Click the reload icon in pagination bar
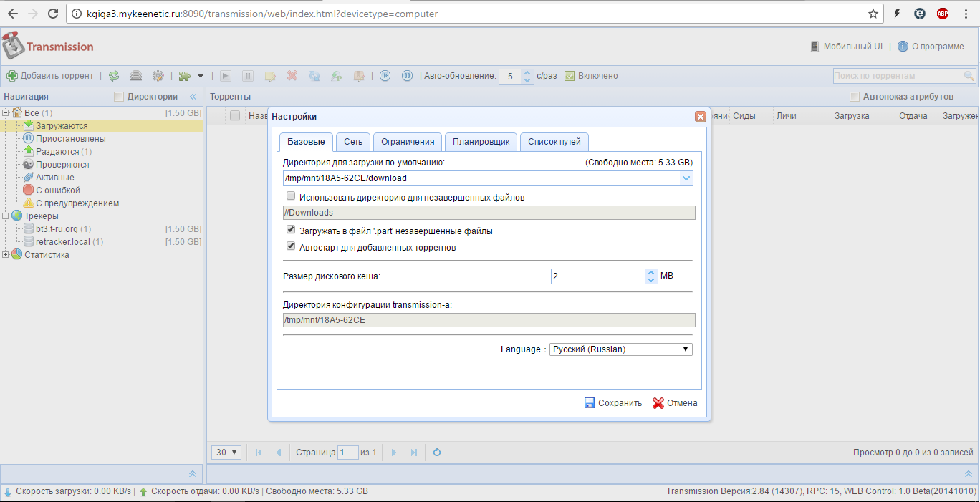Screen dimensions: 980x502 click(437, 453)
